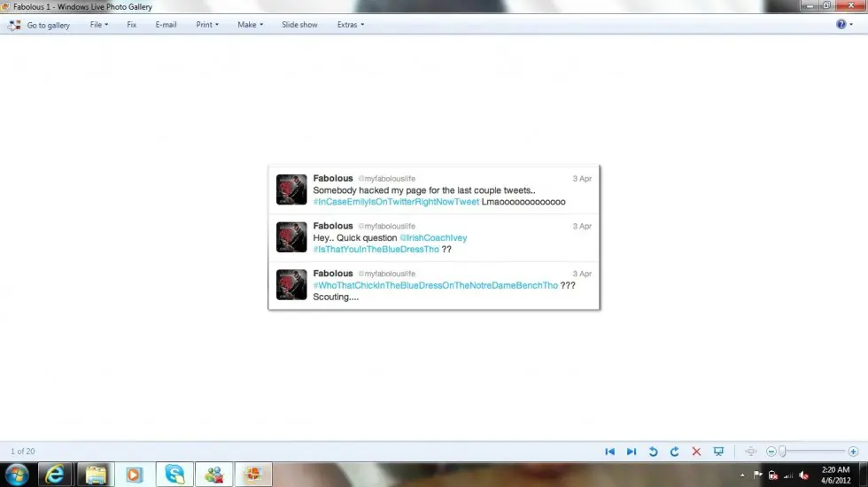Launch Internet Explorer from taskbar
868x487 pixels.
[54, 475]
